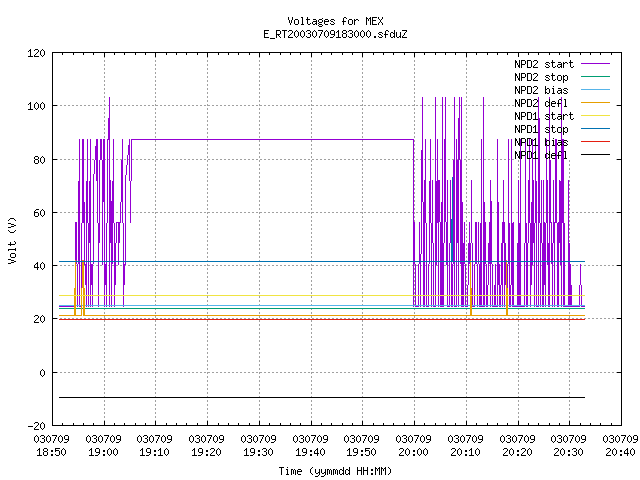The image size is (640, 480).
Task: Click the green NPD2 stop legend line
Action: 595,76
